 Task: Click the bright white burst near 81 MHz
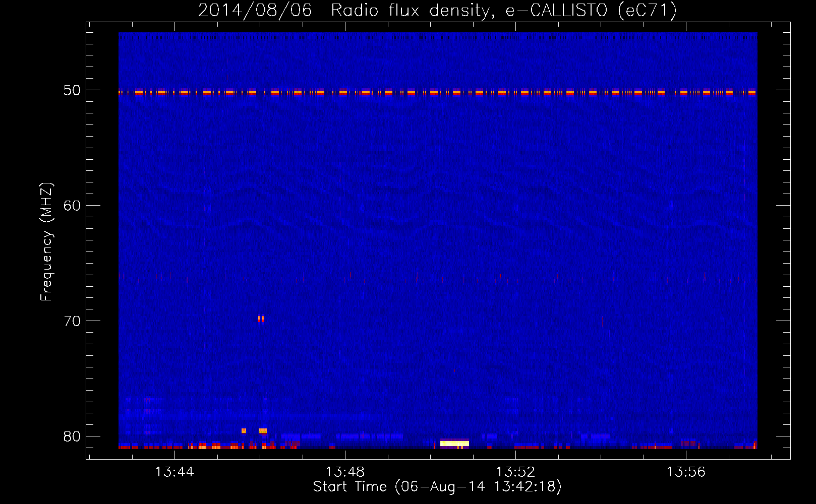click(x=454, y=444)
